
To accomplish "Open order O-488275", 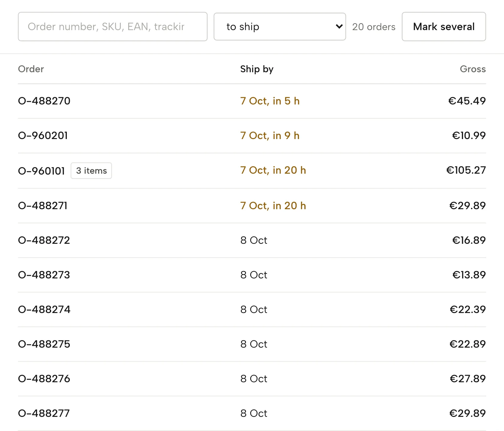I will (x=44, y=344).
